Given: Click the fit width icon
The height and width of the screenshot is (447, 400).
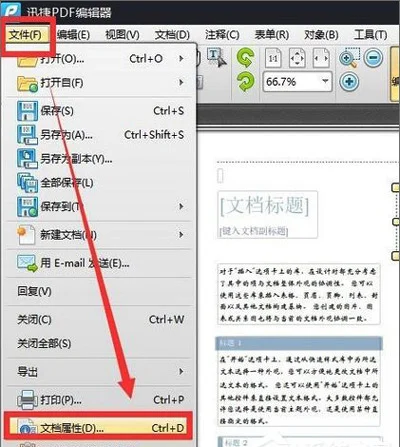Looking at the screenshot, I should pyautogui.click(x=321, y=58).
